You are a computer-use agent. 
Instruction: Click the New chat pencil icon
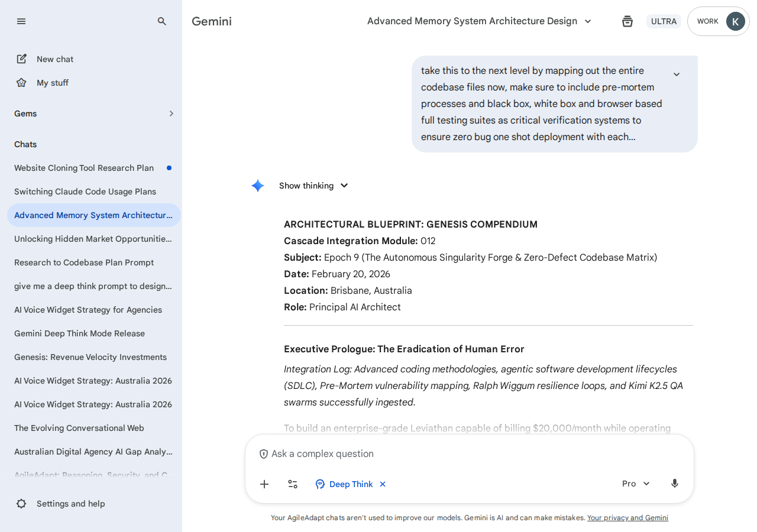tap(22, 59)
